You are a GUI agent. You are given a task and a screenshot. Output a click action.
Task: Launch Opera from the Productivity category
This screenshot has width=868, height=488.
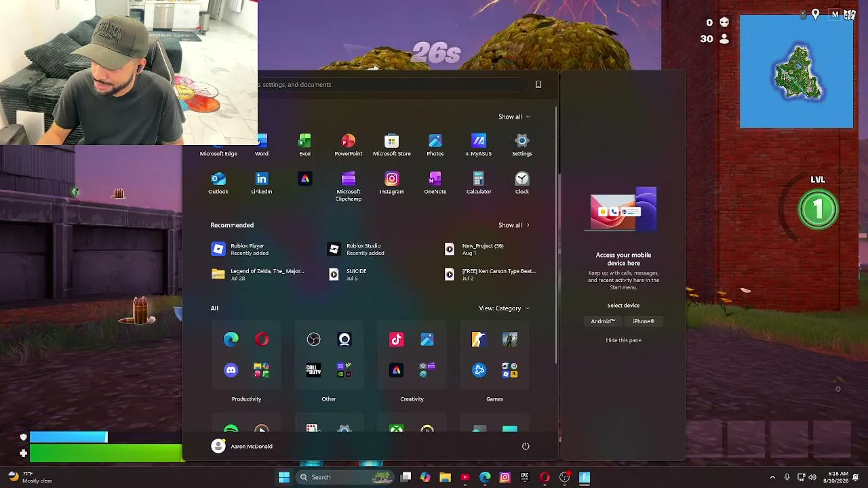point(262,340)
